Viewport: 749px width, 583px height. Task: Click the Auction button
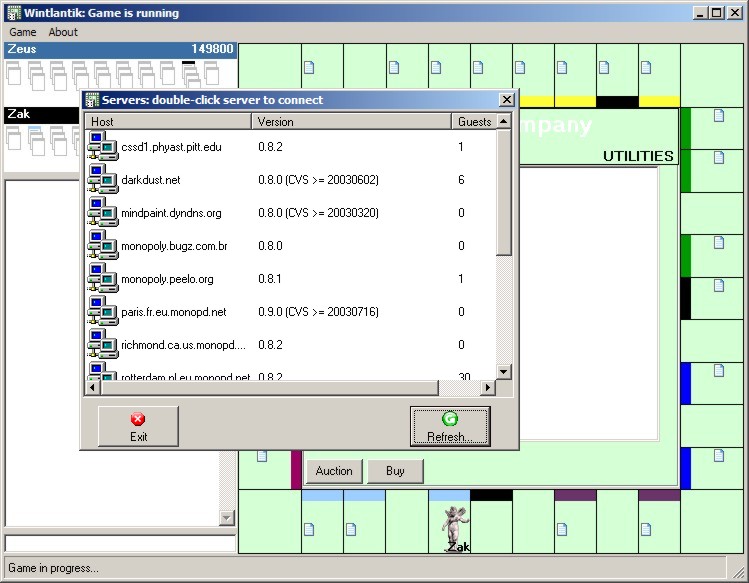333,471
